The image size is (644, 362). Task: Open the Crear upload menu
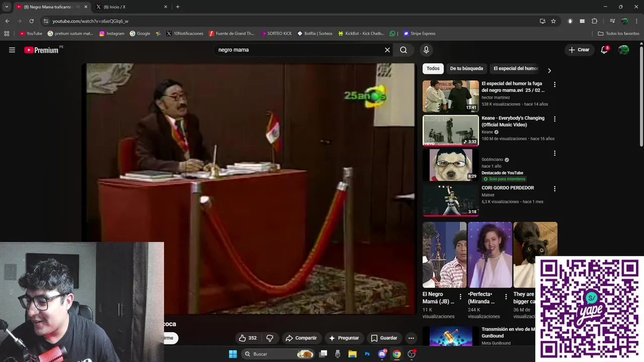(579, 50)
